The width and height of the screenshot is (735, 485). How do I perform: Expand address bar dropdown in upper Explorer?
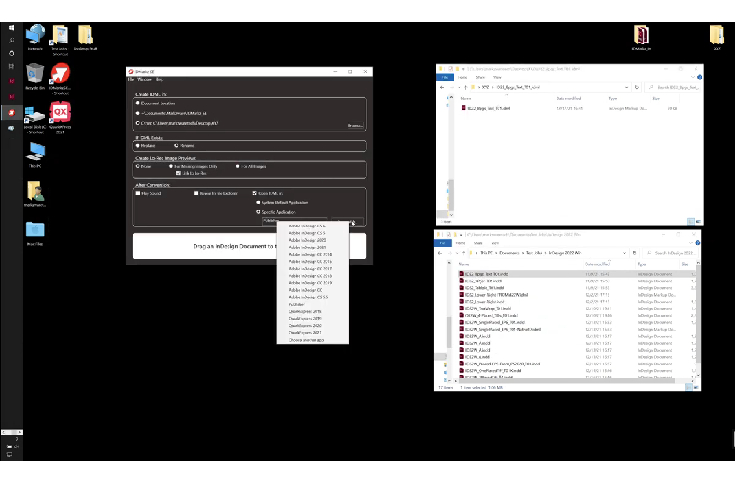point(626,87)
